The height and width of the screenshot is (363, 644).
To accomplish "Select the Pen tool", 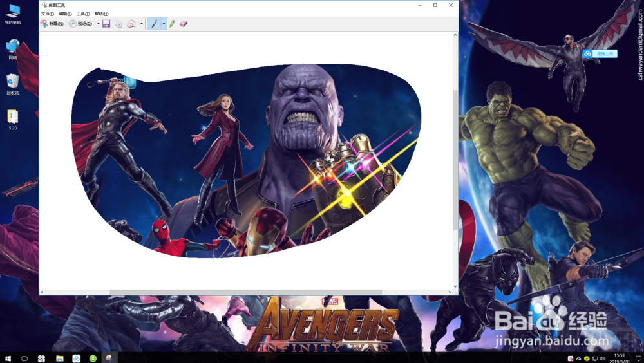I will 154,24.
